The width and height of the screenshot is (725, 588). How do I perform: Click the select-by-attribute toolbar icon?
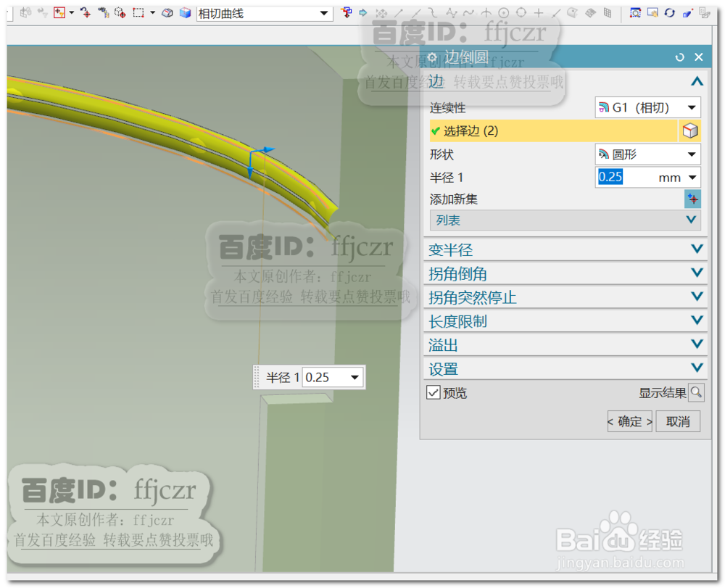tap(104, 12)
